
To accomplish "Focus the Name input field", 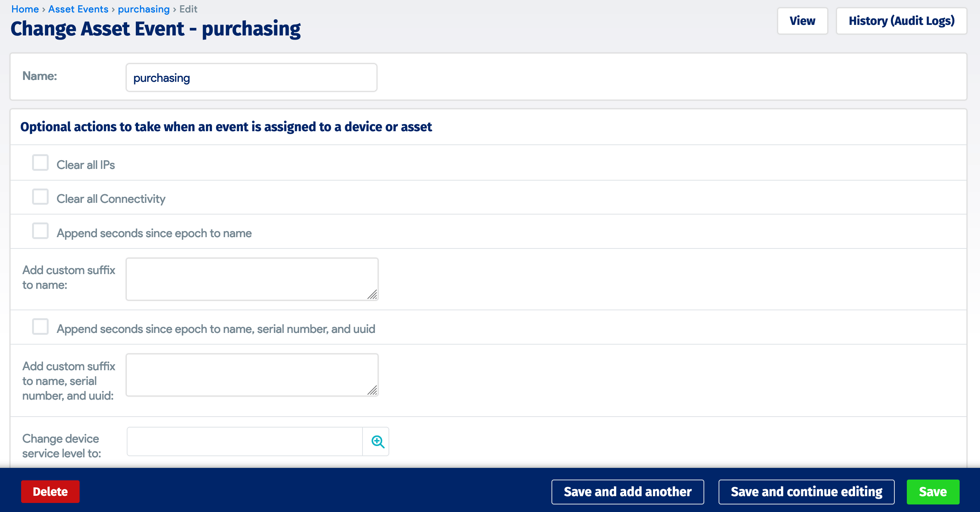I will (251, 78).
